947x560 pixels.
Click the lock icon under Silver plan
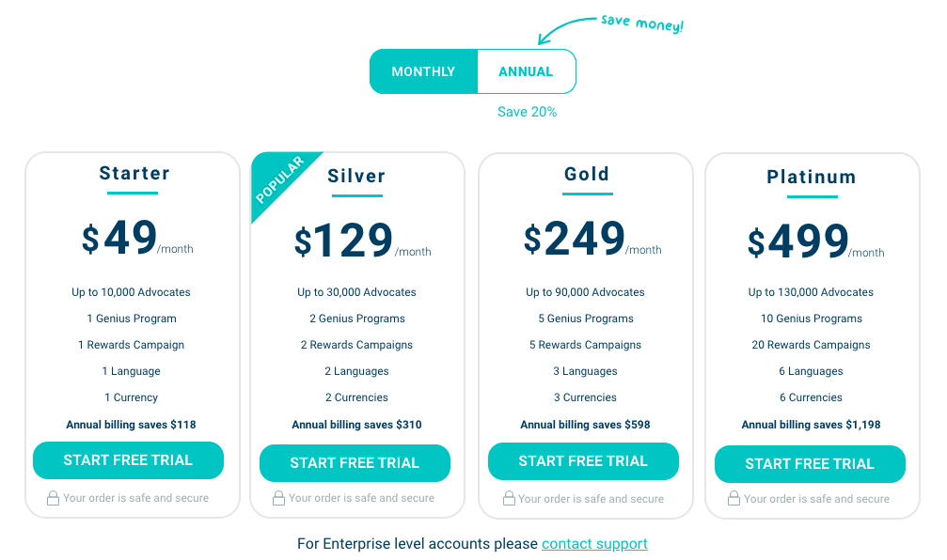[278, 498]
